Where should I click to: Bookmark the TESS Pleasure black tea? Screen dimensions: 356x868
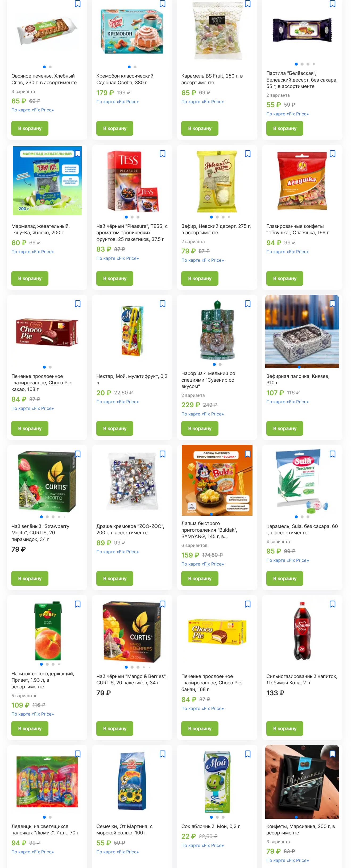coord(162,154)
